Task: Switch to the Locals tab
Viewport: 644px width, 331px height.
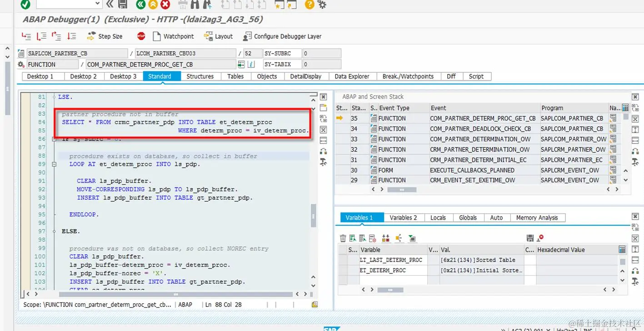Action: coord(438,217)
